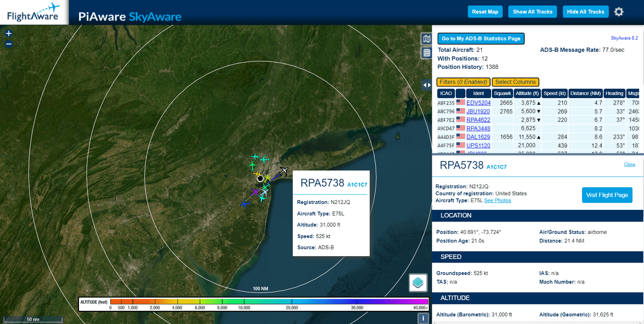Screen dimensions: 644x324
Task: Click the FlightAware logo
Action: click(34, 12)
